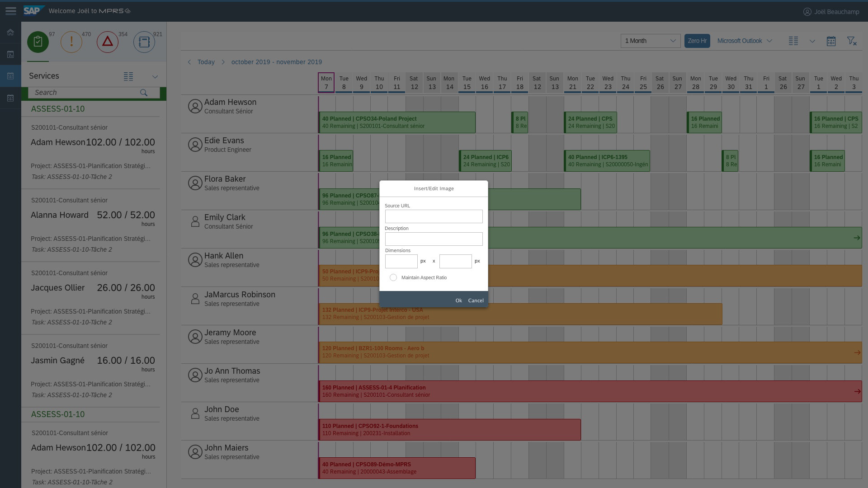Open the Alanna Howard service card
Screen dimensions: 868x488
(91, 225)
